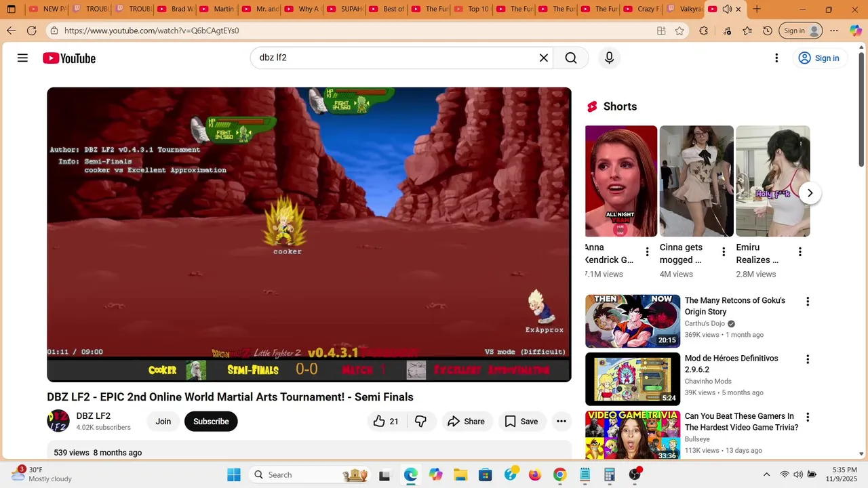Viewport: 868px width, 488px height.
Task: Open Edge favorites list icon
Action: 747,30
